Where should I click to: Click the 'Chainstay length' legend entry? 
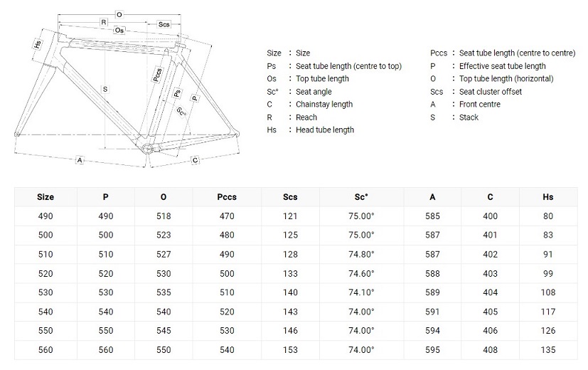324,105
